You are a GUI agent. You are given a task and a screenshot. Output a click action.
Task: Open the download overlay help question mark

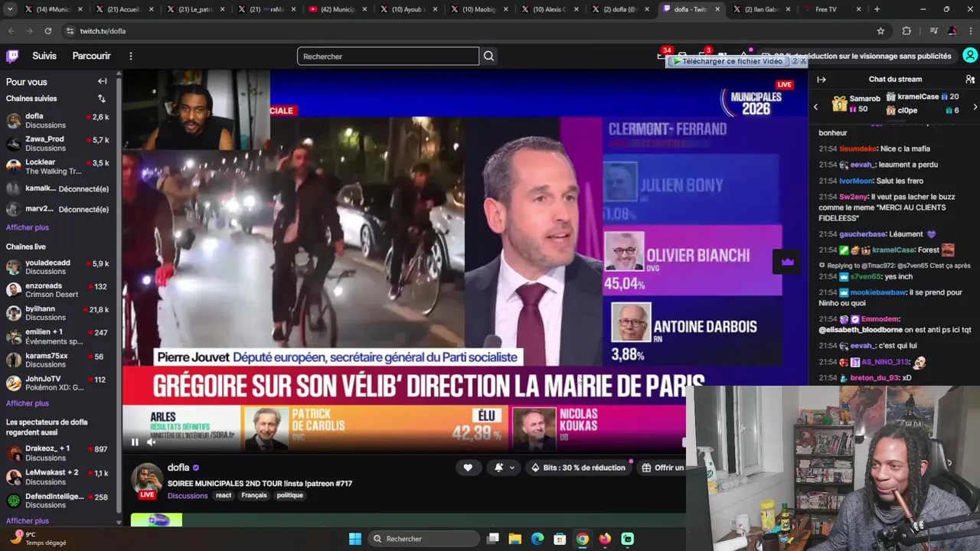pyautogui.click(x=795, y=61)
